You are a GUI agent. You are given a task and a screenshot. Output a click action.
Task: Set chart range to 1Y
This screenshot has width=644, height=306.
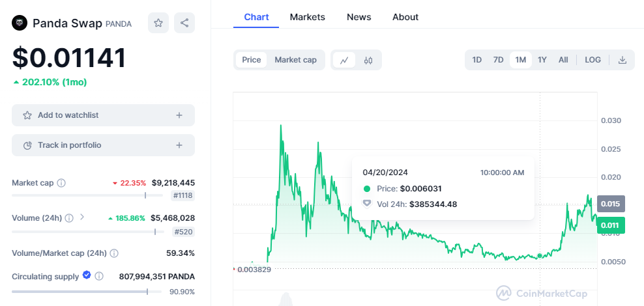point(542,60)
